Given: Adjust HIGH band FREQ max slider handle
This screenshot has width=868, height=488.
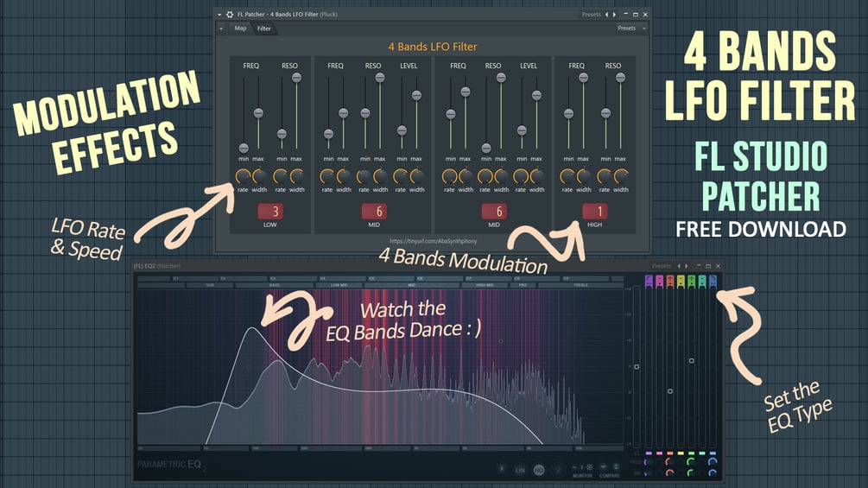Looking at the screenshot, I should [x=584, y=78].
